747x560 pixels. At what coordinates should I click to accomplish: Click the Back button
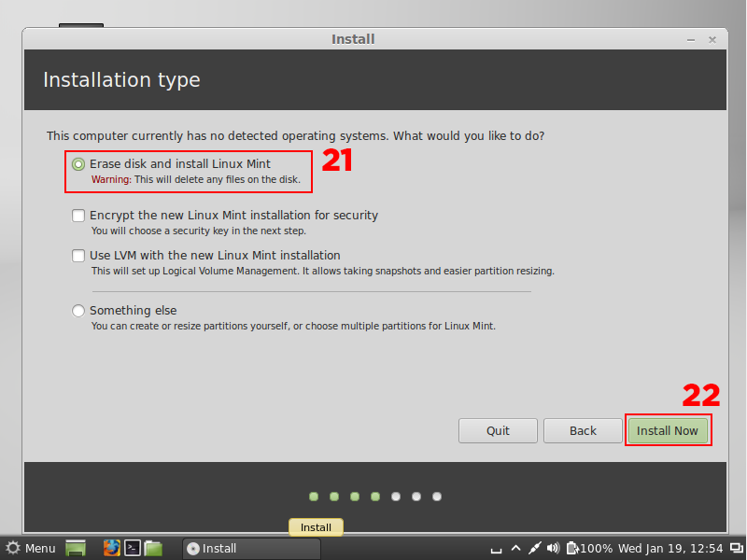[x=582, y=430]
